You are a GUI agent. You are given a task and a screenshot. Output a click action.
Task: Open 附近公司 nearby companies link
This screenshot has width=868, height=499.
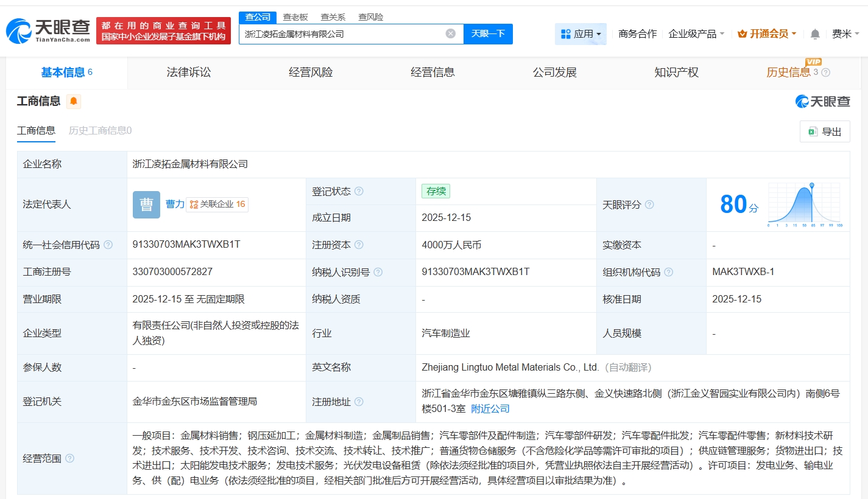point(490,409)
